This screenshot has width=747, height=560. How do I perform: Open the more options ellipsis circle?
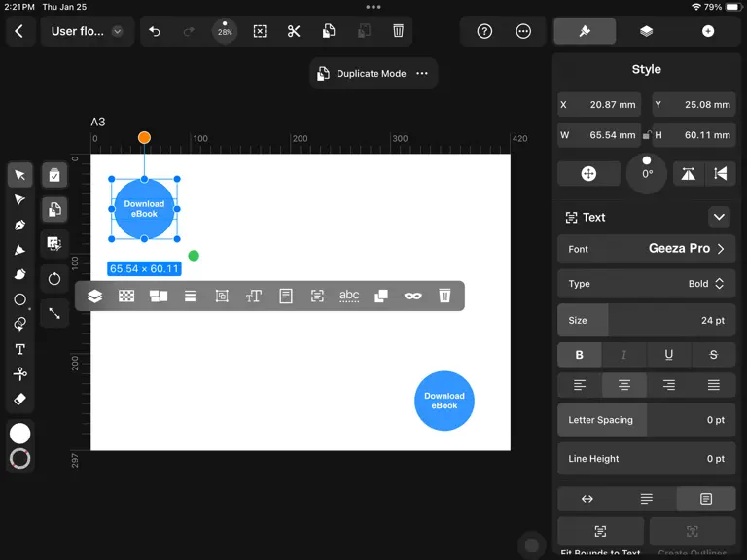[523, 31]
